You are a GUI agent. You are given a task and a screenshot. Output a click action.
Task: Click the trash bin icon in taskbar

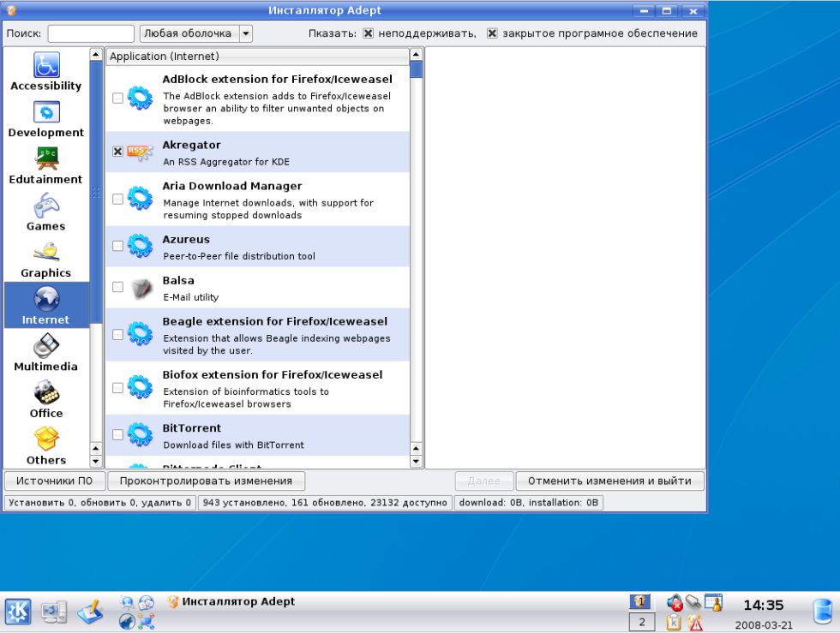pyautogui.click(x=822, y=611)
